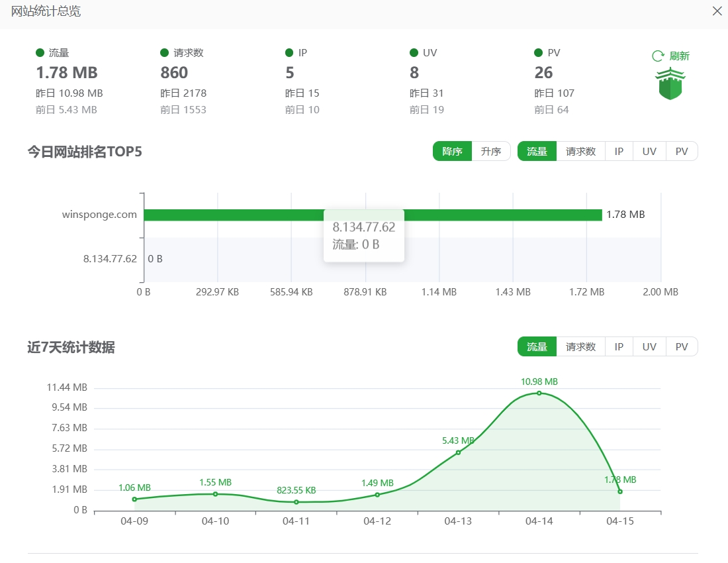Click the 04-13 data point on chart

[458, 452]
